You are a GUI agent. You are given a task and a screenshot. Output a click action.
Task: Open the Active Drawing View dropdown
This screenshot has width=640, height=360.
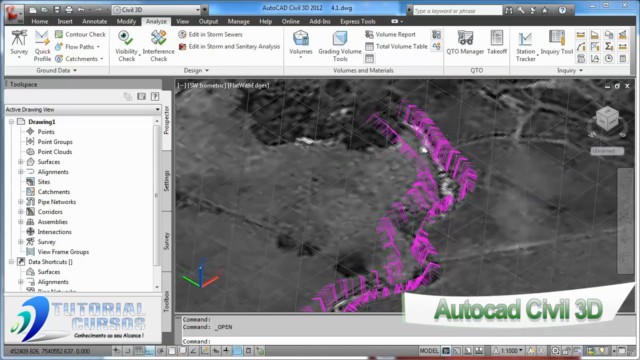83,109
